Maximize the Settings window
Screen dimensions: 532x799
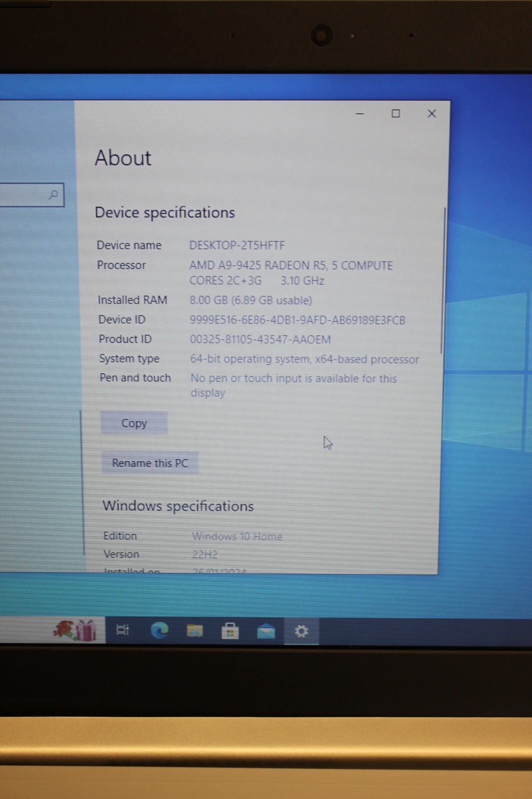coord(396,114)
